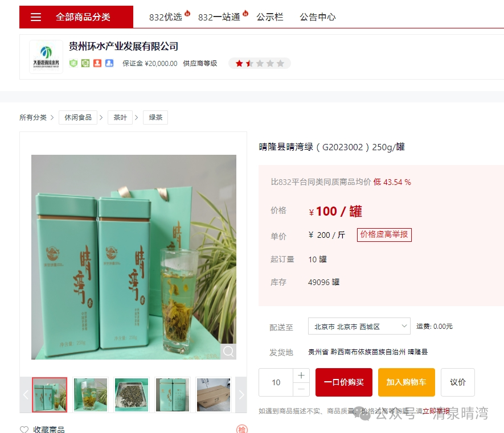Show next thumbnails with right arrow
Image resolution: width=504 pixels, height=433 pixels.
pos(241,395)
